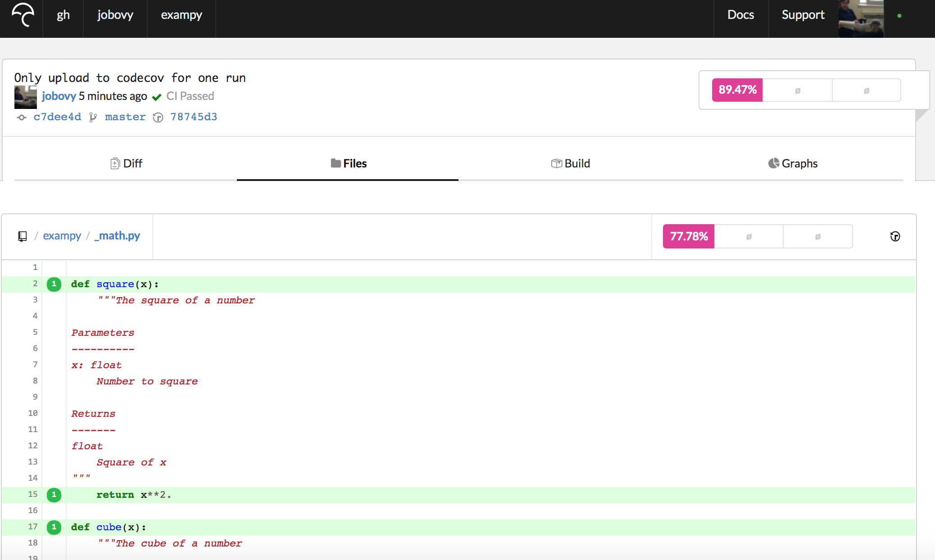Screen dimensions: 935x560
Task: Click the empty coverage column next to 89.47%
Action: pyautogui.click(x=798, y=89)
